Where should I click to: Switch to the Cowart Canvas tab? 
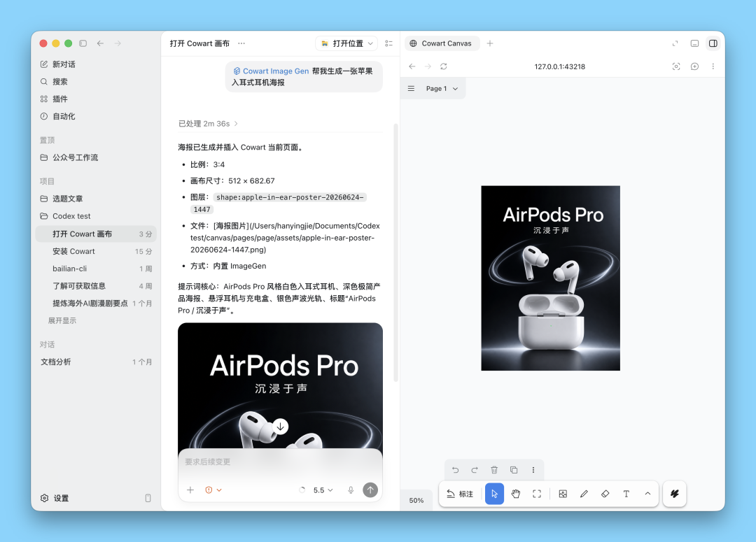(442, 43)
